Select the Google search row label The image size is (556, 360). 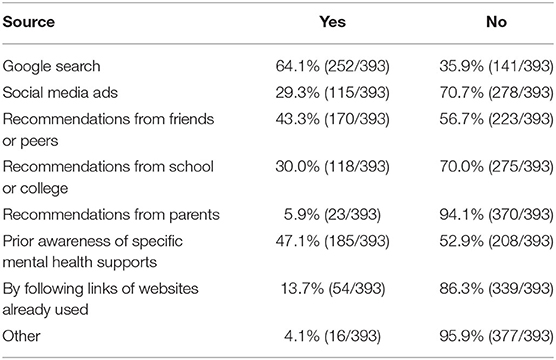pos(51,67)
